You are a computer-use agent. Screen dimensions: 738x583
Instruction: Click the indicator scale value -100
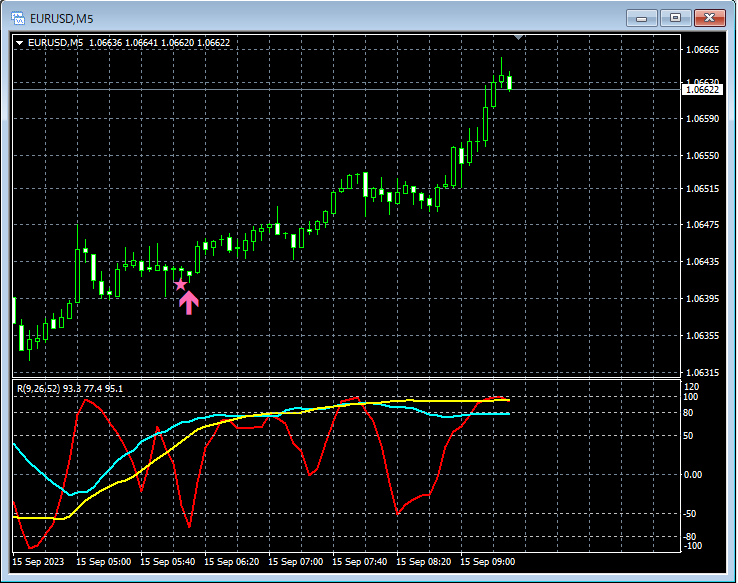691,546
